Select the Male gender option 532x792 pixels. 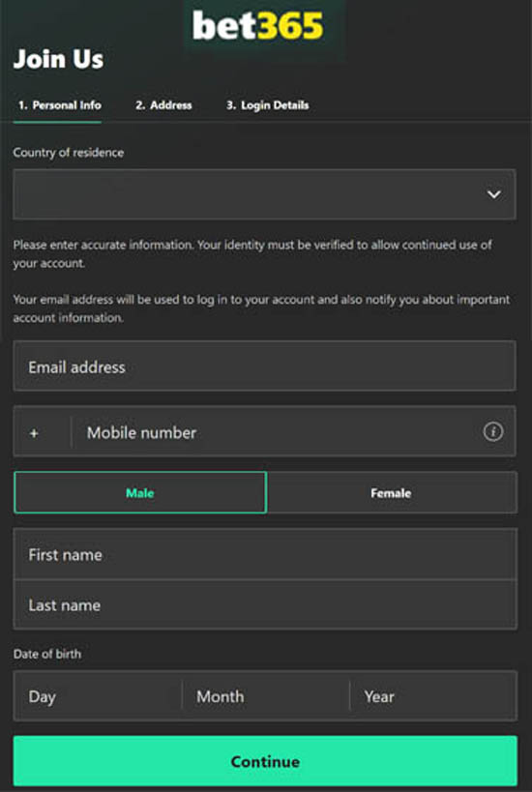(x=140, y=492)
